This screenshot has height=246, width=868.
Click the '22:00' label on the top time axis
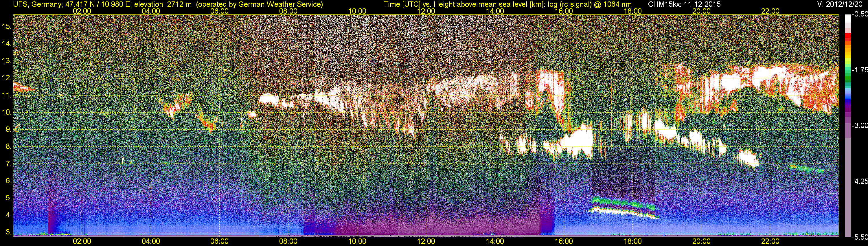pos(770,11)
